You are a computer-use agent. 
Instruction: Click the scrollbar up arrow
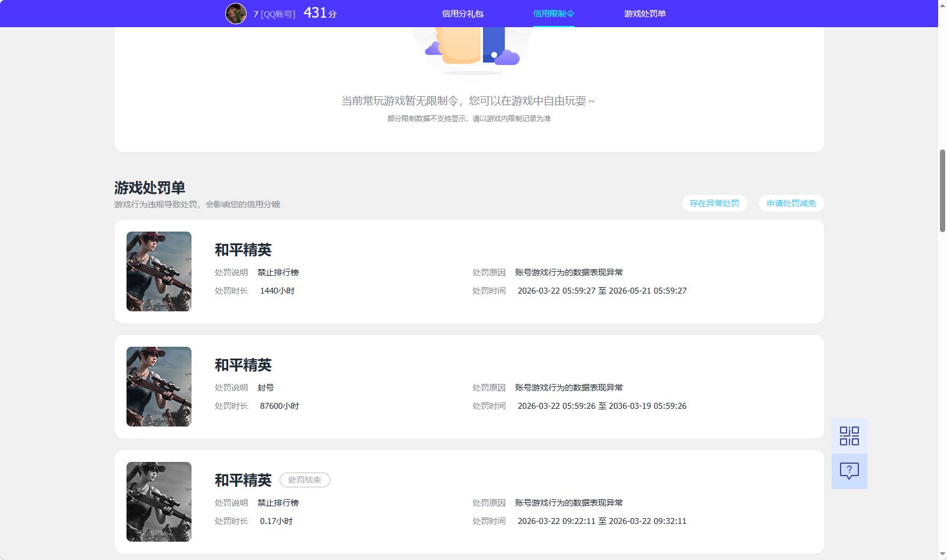point(942,5)
